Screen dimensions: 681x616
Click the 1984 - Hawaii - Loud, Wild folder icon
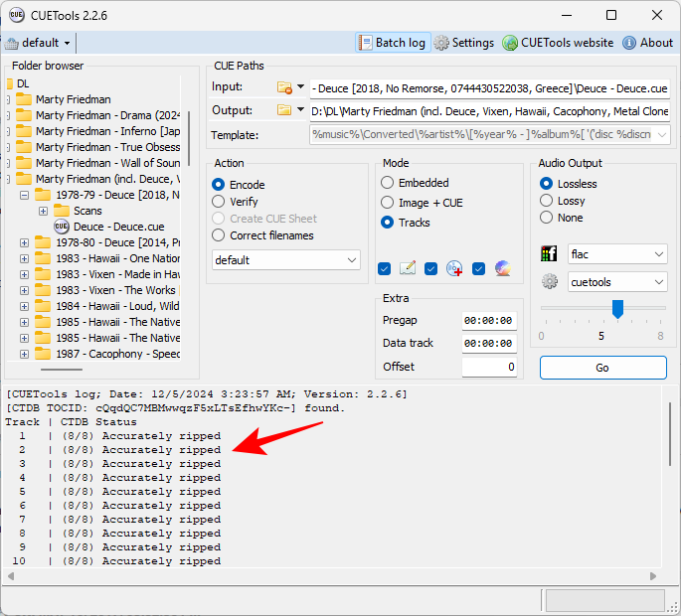[x=43, y=306]
